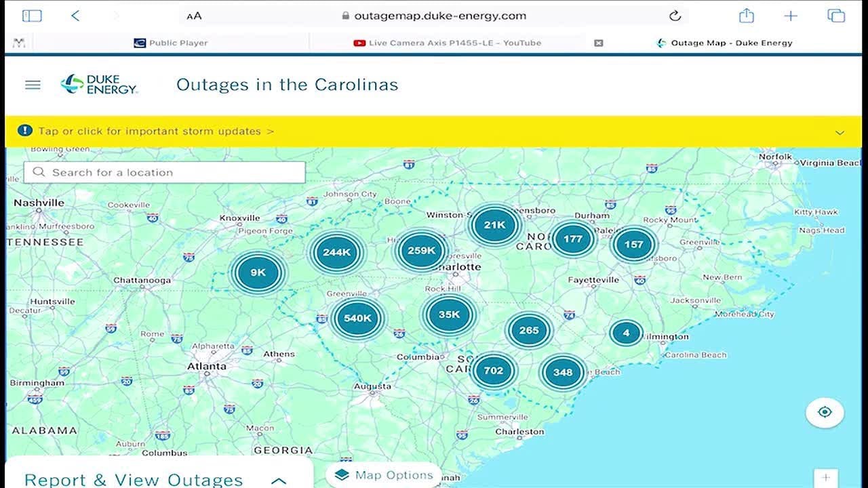Select the 21K outage cluster

[x=494, y=225]
